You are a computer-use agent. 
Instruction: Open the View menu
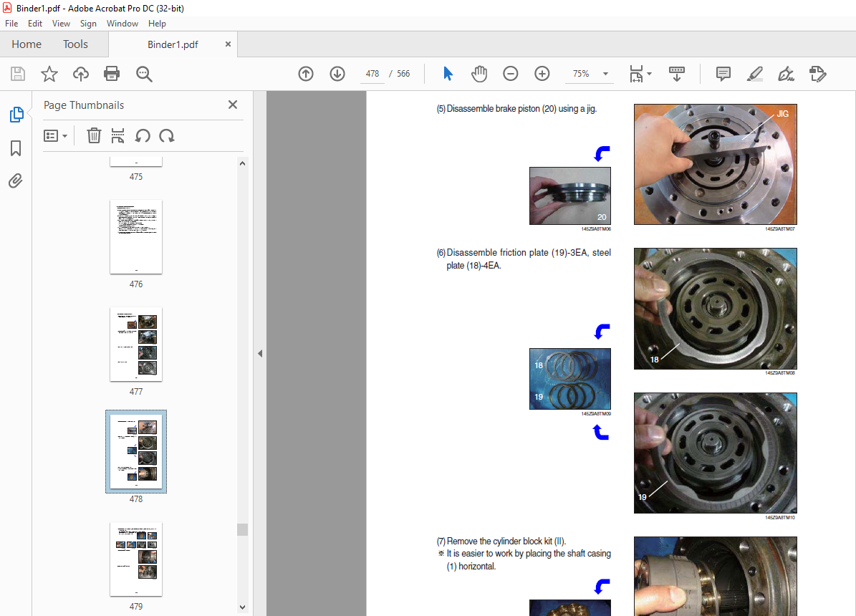pos(61,24)
